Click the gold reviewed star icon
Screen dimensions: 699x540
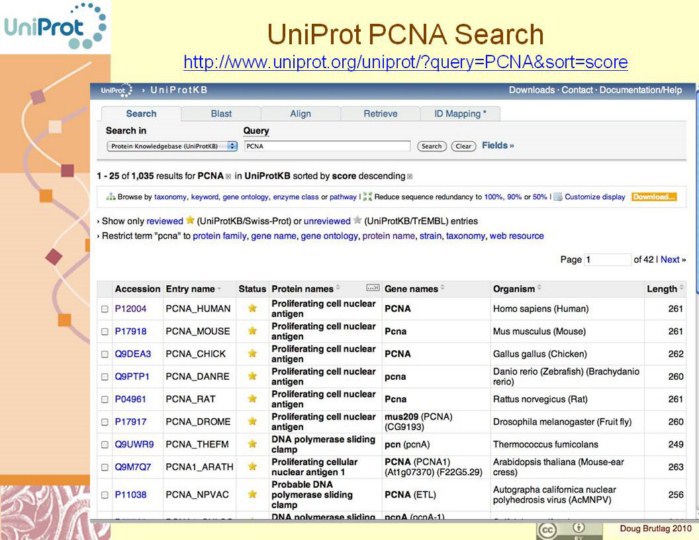point(188,220)
